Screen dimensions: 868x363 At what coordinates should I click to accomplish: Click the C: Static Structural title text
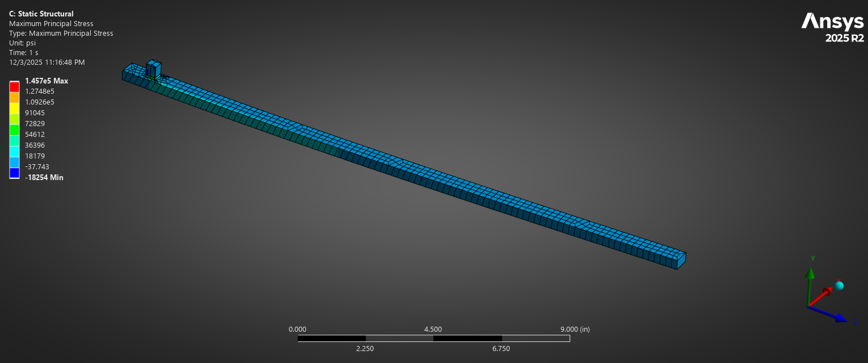pyautogui.click(x=41, y=14)
